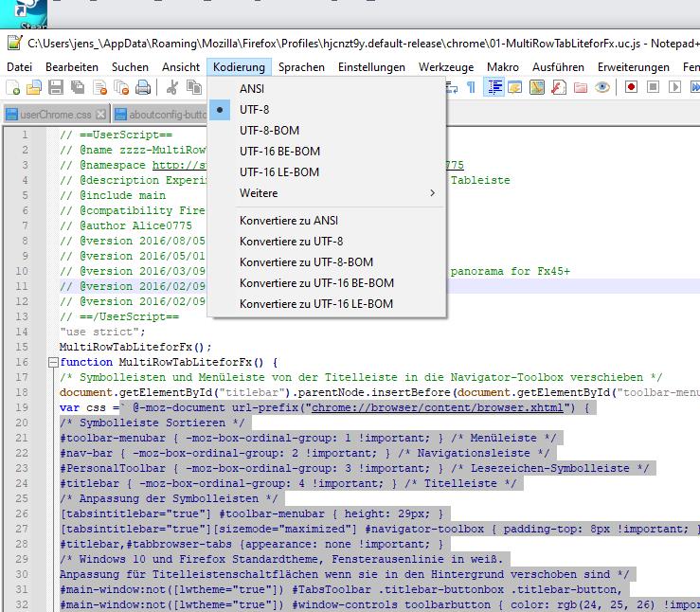The image size is (700, 612).
Task: Toggle the indent guide toolbar button
Action: [494, 88]
